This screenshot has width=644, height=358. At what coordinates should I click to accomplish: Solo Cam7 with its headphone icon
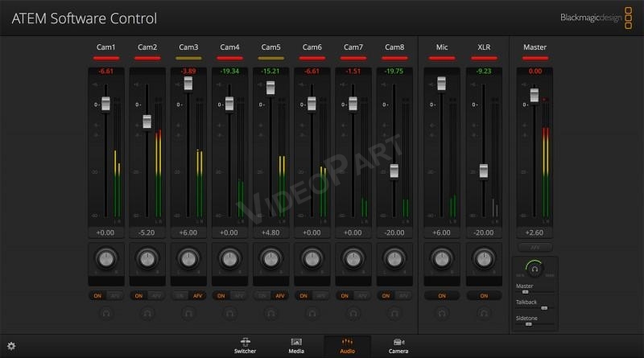click(353, 314)
